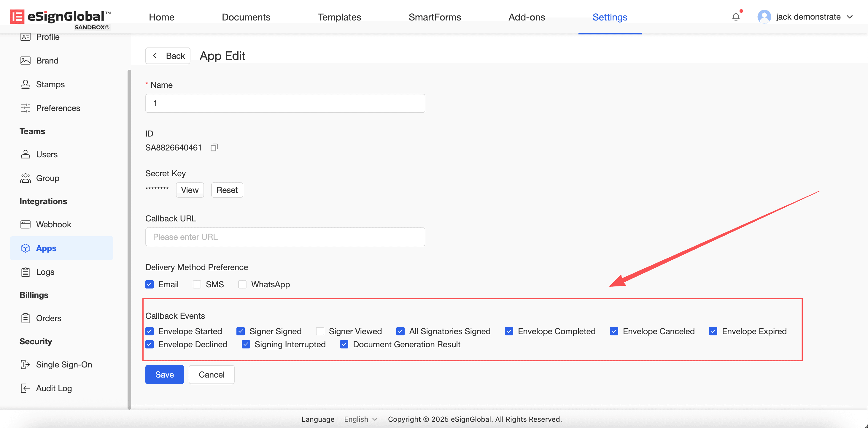Click the Save button
Viewport: 868px width, 428px height.
point(164,374)
